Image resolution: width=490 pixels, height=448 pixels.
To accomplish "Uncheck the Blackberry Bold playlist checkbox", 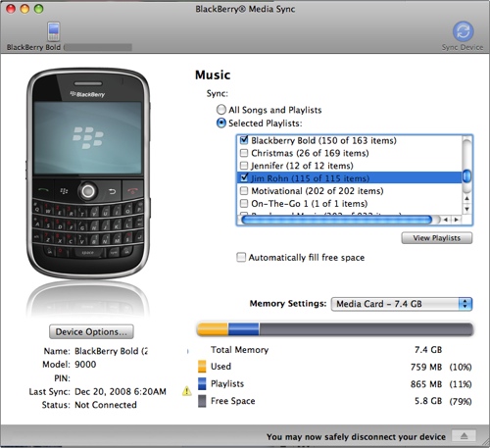I will (244, 140).
